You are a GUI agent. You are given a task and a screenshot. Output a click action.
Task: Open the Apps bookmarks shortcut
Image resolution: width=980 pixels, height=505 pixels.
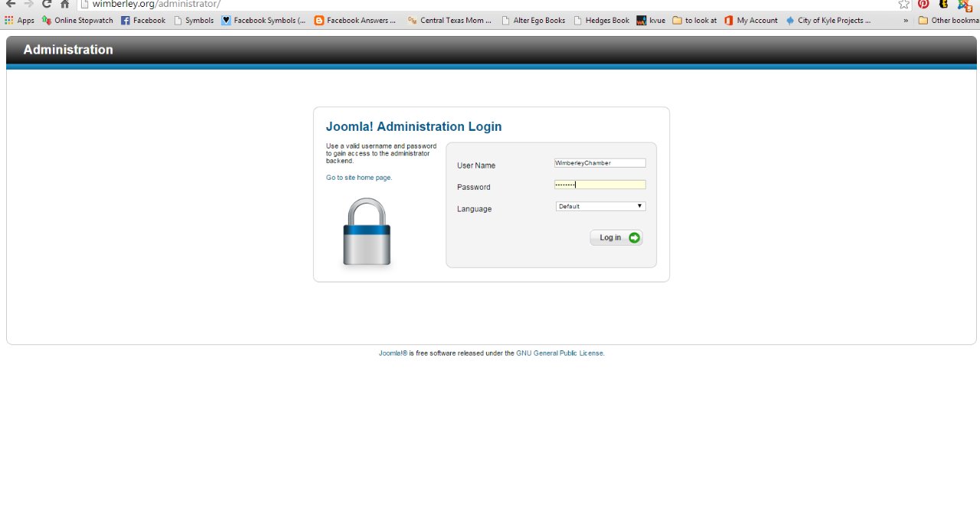pyautogui.click(x=20, y=21)
